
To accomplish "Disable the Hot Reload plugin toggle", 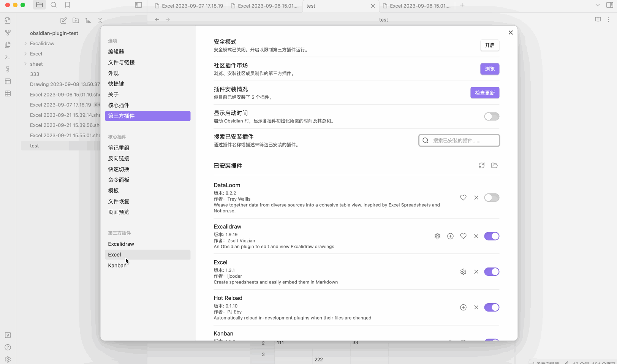I will (x=492, y=307).
